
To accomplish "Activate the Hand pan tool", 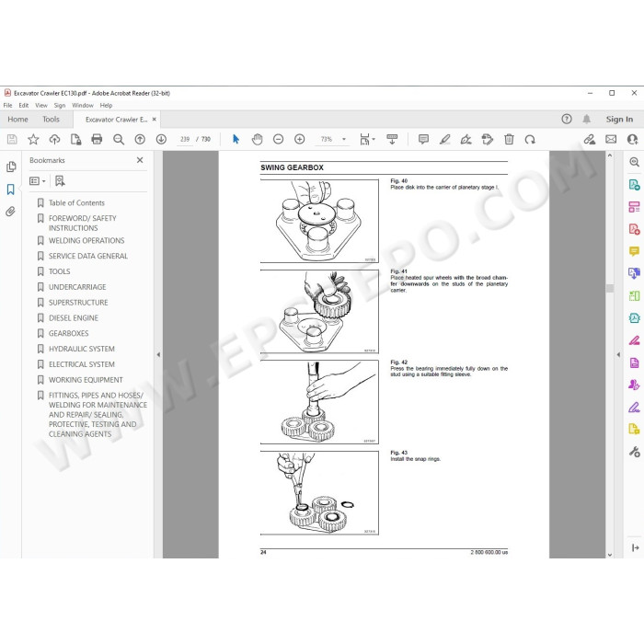I will click(x=257, y=140).
